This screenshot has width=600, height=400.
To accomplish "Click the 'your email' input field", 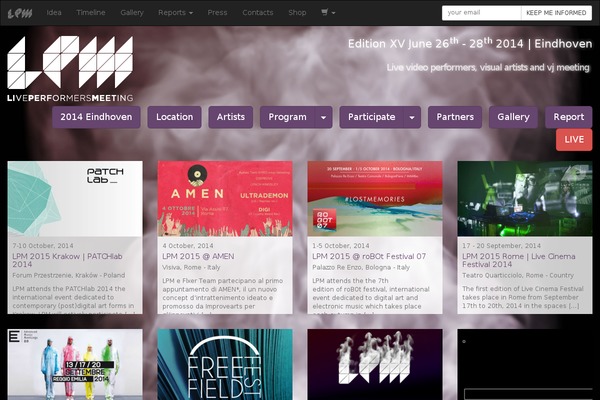I will (481, 13).
